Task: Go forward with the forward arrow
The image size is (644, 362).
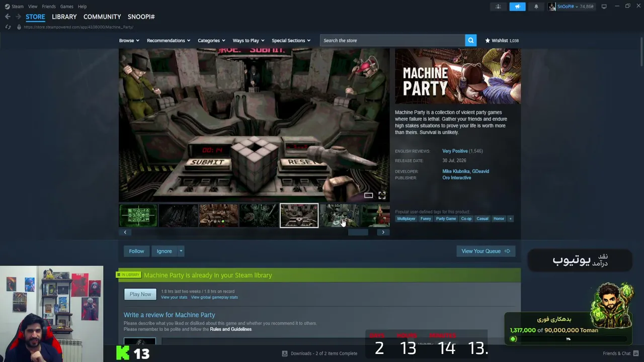Action: click(18, 17)
